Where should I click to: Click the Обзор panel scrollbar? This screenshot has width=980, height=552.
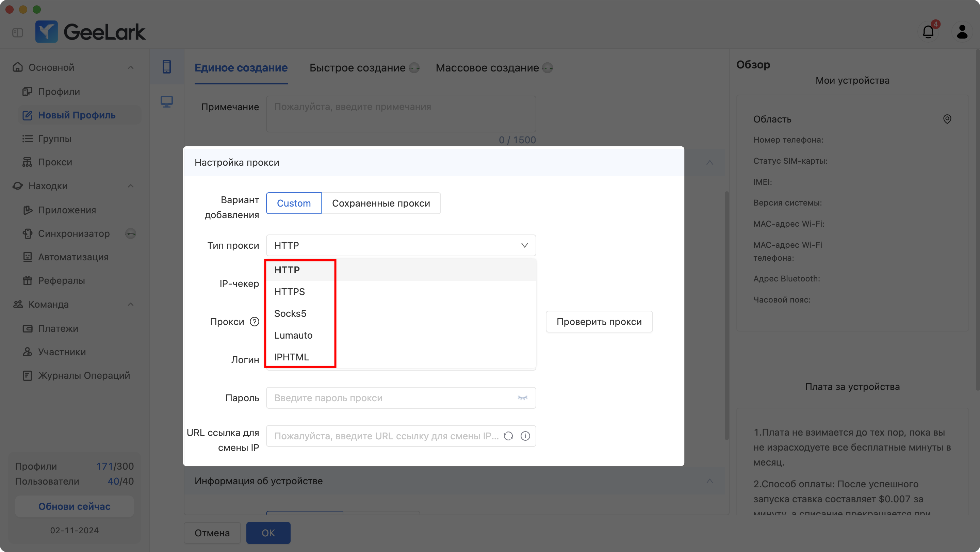coord(977,221)
